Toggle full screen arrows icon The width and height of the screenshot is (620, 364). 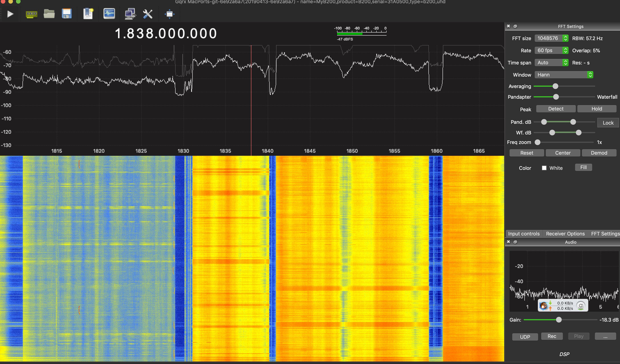(169, 14)
